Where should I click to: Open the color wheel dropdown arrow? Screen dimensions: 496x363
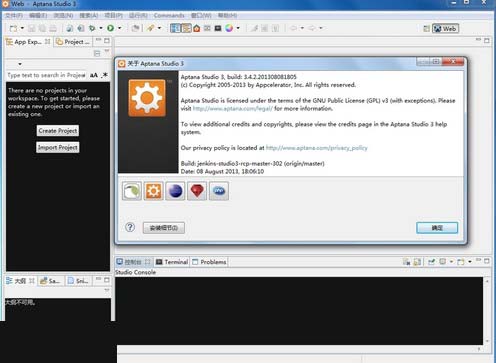[238, 28]
